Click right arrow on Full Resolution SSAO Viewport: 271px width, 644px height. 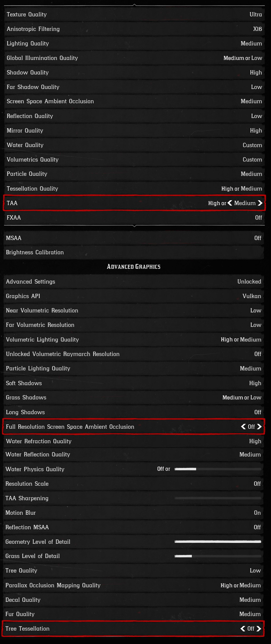[259, 427]
